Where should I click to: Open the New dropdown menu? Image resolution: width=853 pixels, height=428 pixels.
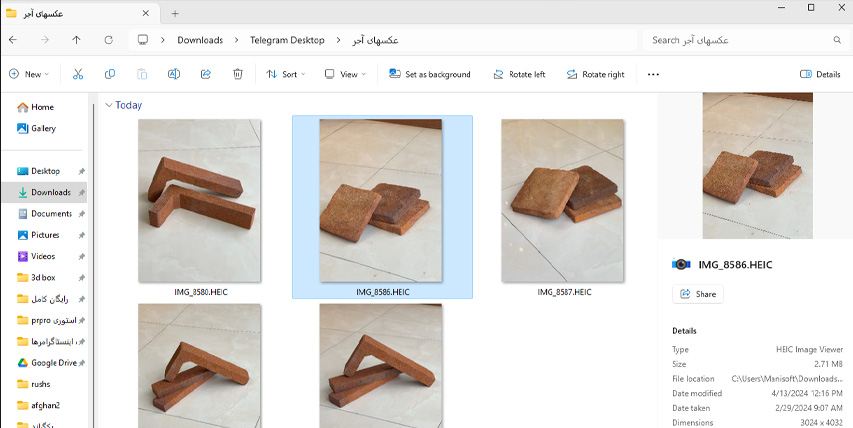29,74
